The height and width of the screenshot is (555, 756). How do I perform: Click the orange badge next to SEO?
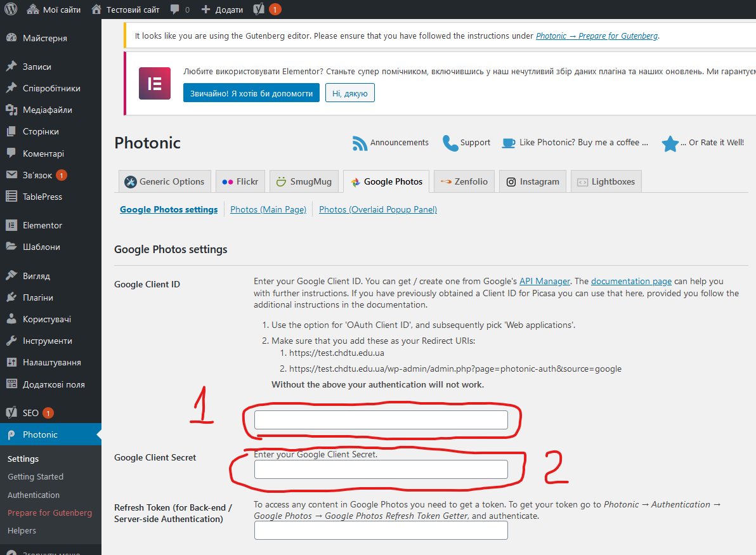48,413
